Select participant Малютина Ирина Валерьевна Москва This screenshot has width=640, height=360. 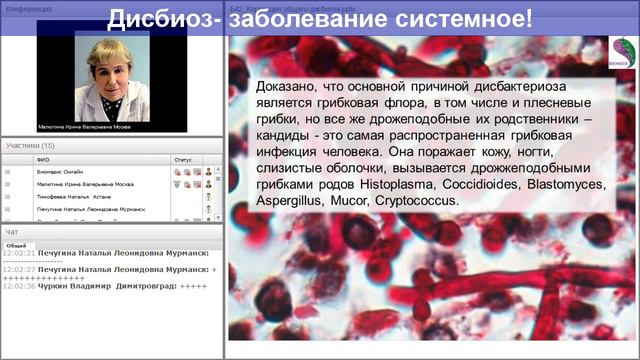85,184
